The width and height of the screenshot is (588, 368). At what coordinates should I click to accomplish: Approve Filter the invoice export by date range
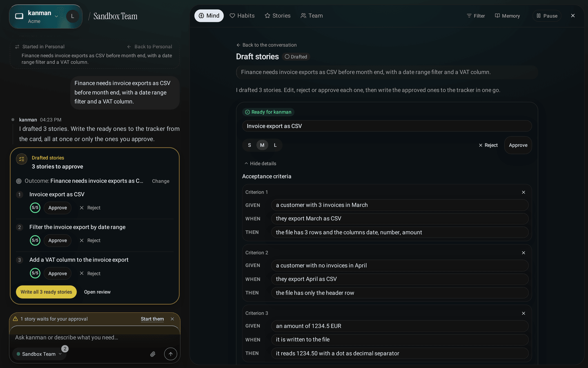tap(58, 240)
